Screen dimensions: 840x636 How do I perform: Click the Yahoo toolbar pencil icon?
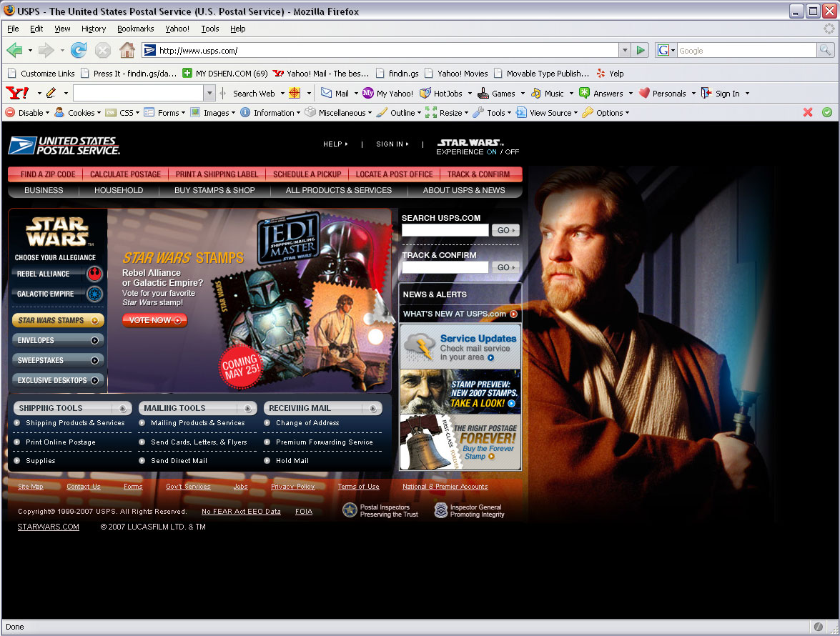click(x=51, y=93)
